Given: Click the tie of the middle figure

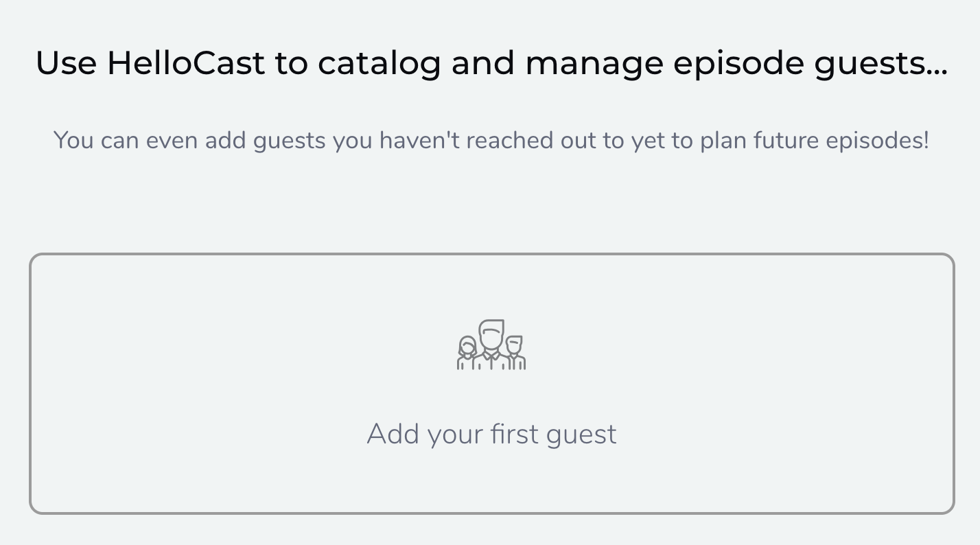Looking at the screenshot, I should coord(491,358).
